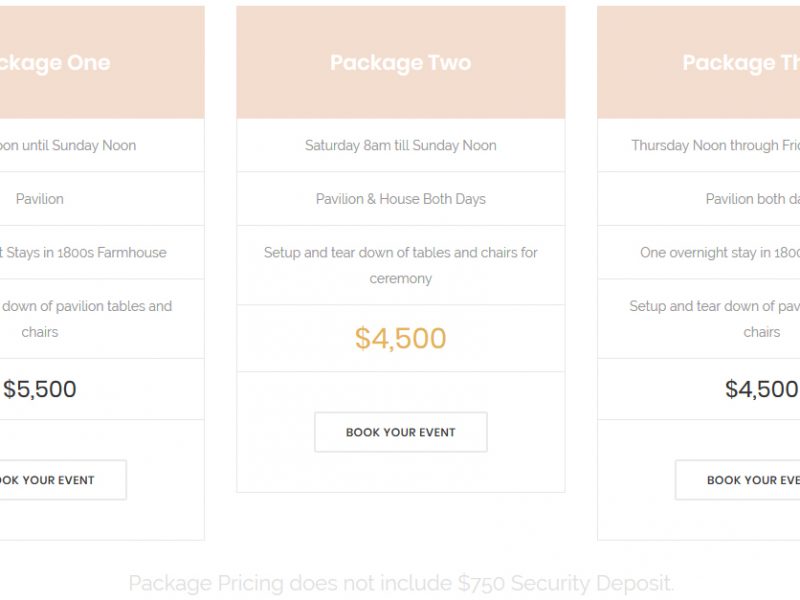Click Thursday Noon through Friday row
Screen dimensions: 800x600
point(699,145)
